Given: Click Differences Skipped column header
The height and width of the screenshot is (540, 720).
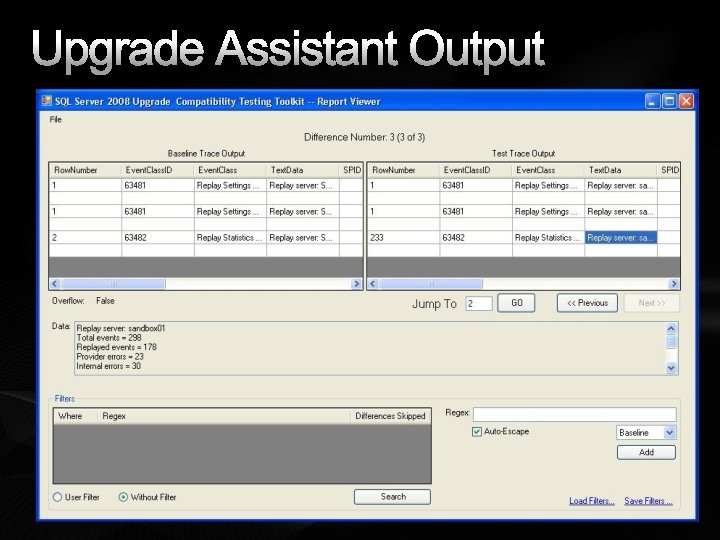Looking at the screenshot, I should point(390,416).
